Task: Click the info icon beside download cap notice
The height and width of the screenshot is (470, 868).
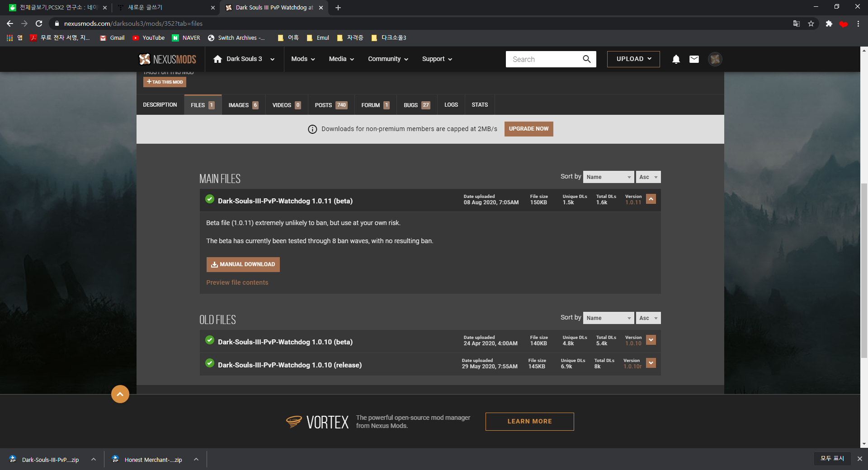Action: click(312, 129)
